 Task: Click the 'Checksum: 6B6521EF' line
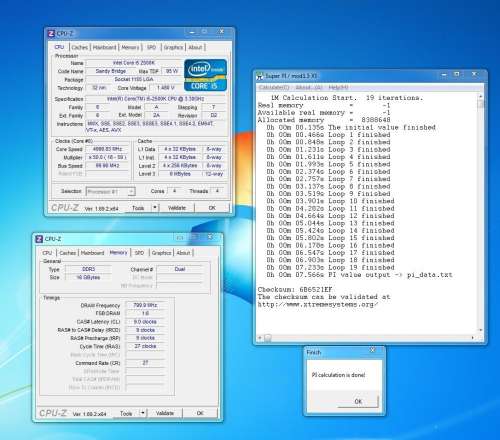(x=295, y=289)
